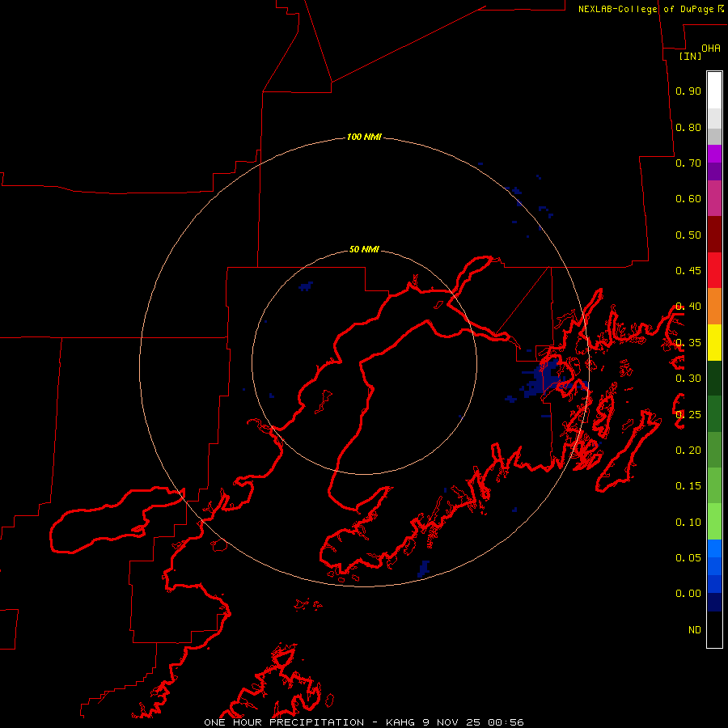Pick the orange swatch in the color scale
This screenshot has height=728, width=728.
click(714, 307)
